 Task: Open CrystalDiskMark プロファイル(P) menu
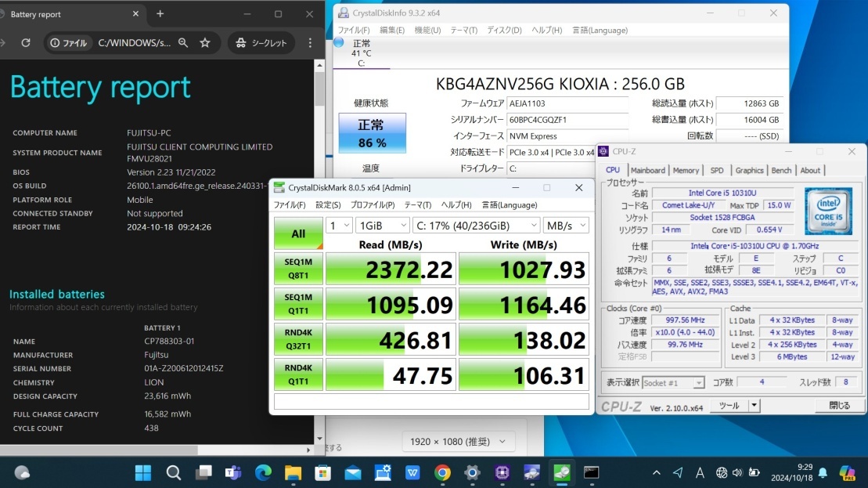tap(373, 205)
